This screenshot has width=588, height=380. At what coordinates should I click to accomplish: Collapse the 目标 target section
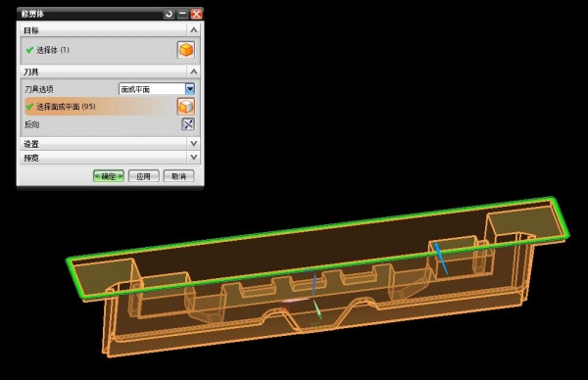(x=193, y=30)
